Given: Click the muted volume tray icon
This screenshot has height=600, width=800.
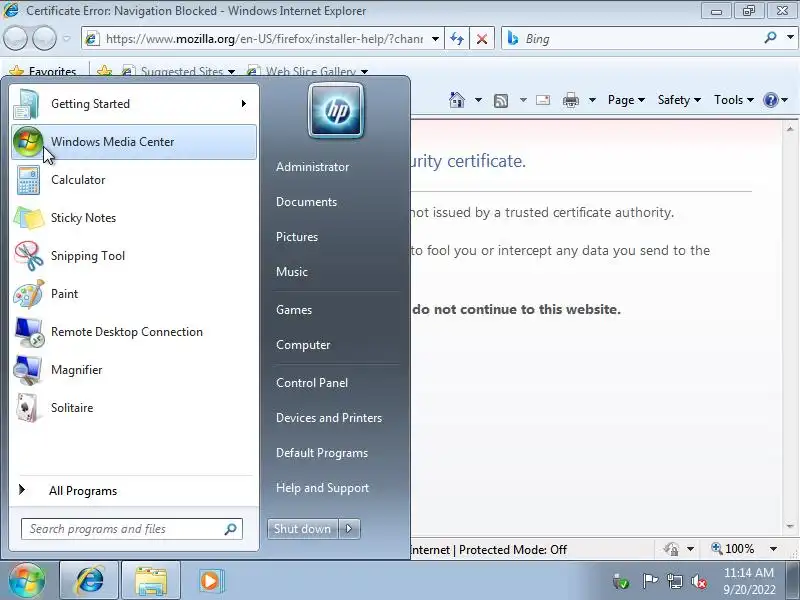Looking at the screenshot, I should [x=699, y=581].
